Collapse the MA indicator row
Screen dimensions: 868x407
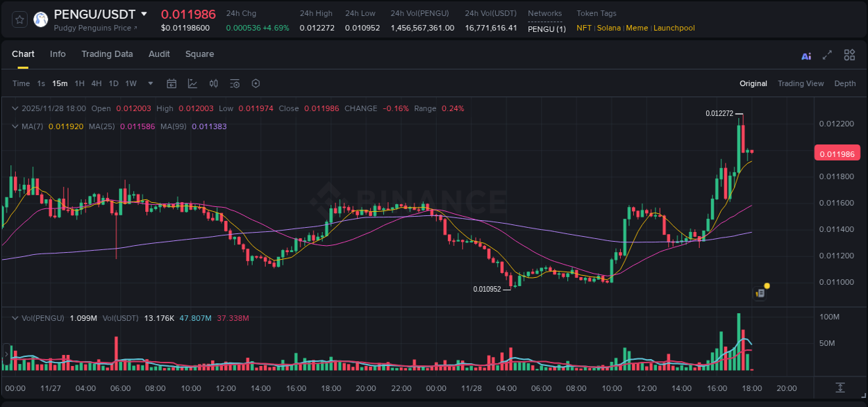(x=15, y=126)
